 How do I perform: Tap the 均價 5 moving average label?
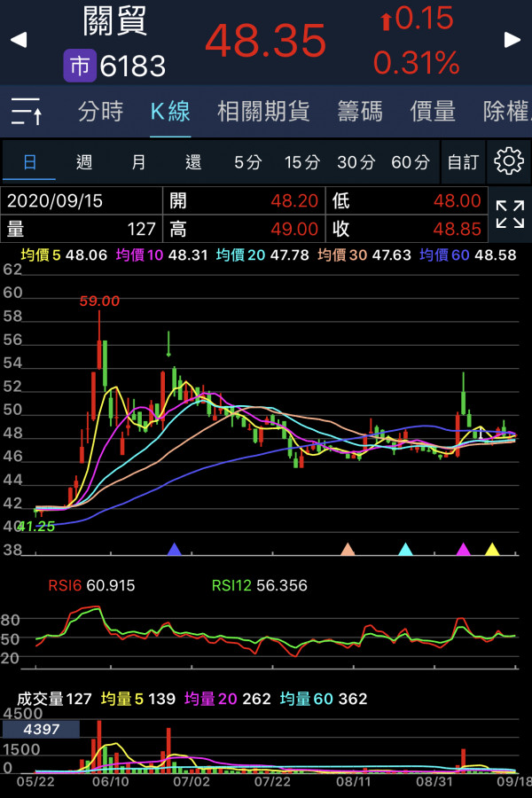[x=62, y=255]
